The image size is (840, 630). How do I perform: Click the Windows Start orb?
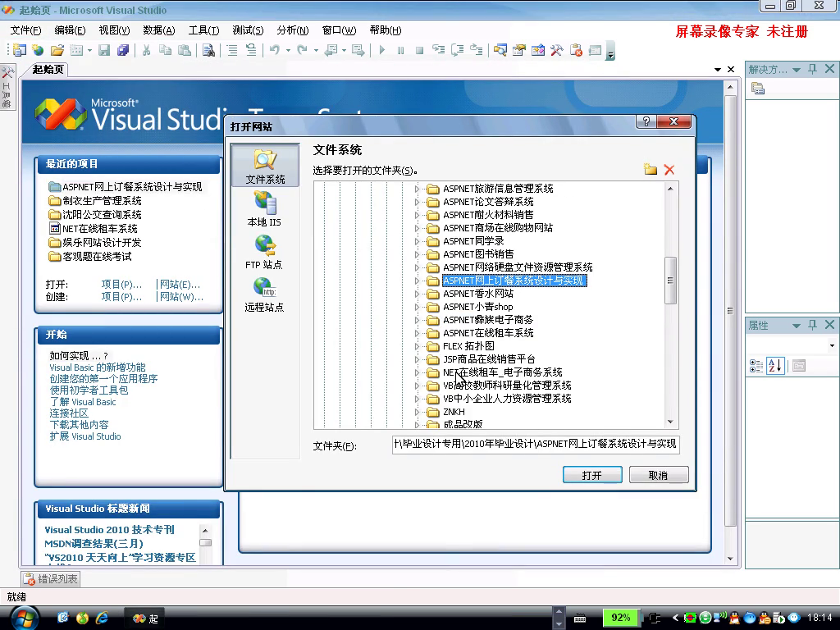coord(24,619)
